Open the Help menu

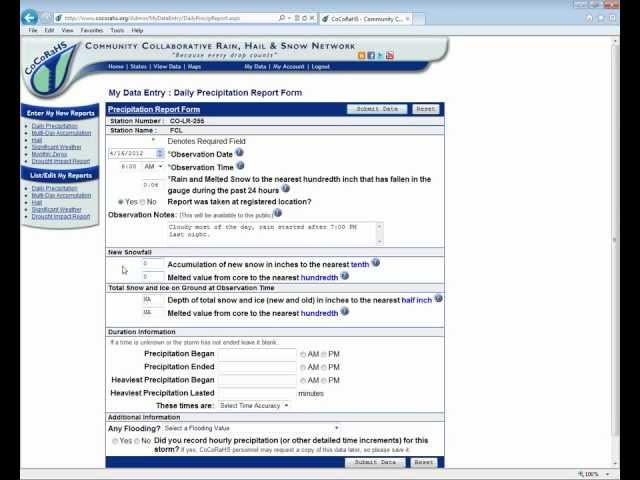pos(137,30)
